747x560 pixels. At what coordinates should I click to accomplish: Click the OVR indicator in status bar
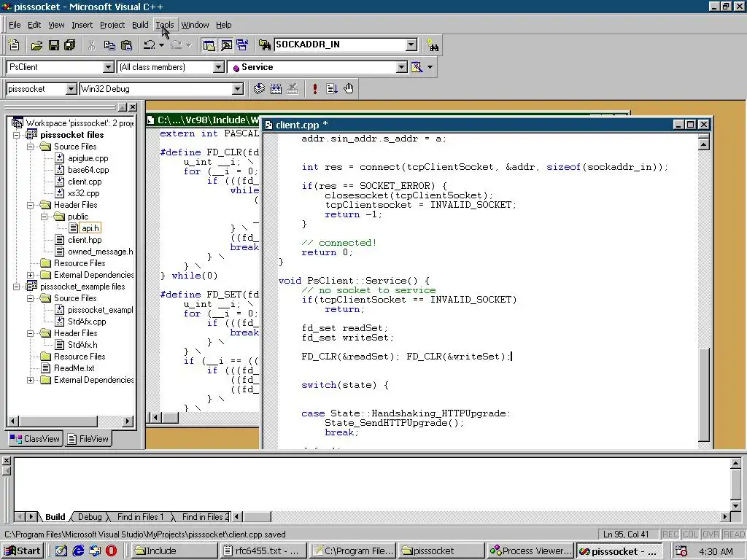coord(711,534)
